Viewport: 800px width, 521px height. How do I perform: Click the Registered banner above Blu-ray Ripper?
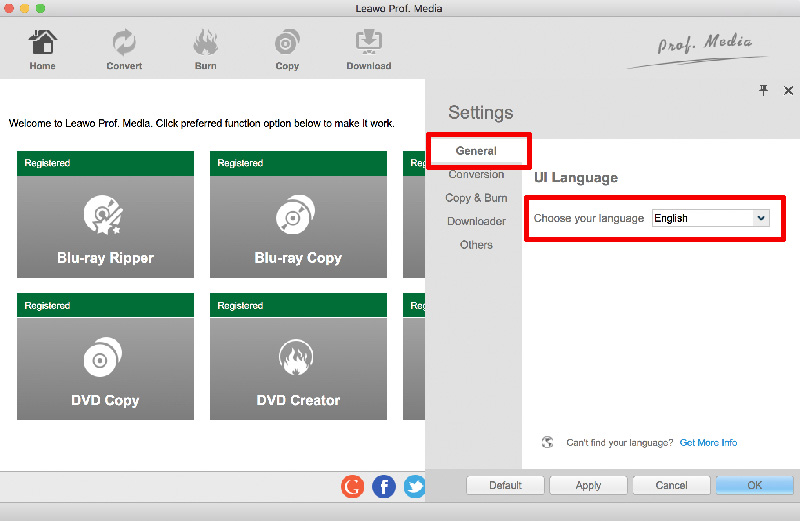click(105, 163)
